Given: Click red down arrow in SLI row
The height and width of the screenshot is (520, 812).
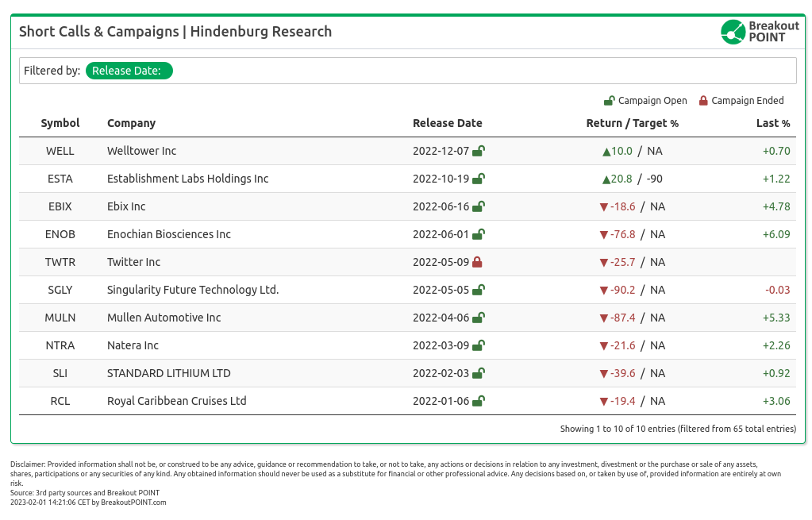Looking at the screenshot, I should (x=604, y=374).
